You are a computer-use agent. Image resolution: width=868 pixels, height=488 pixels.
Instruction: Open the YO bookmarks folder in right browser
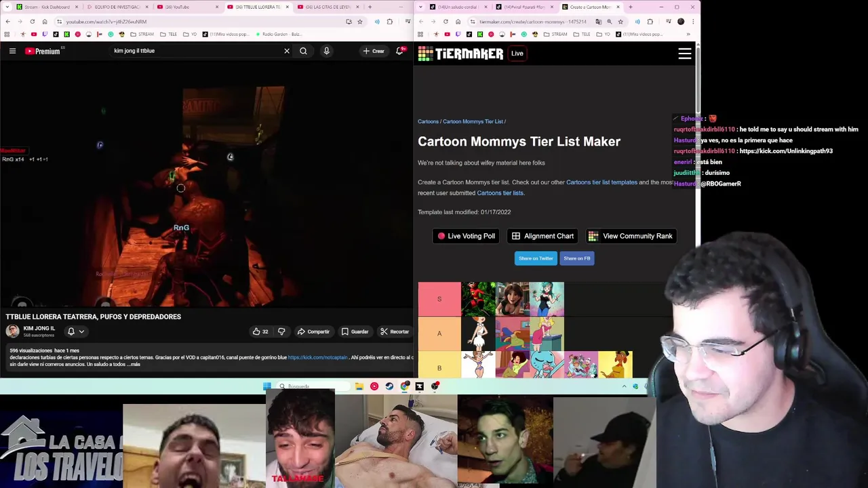(x=604, y=34)
